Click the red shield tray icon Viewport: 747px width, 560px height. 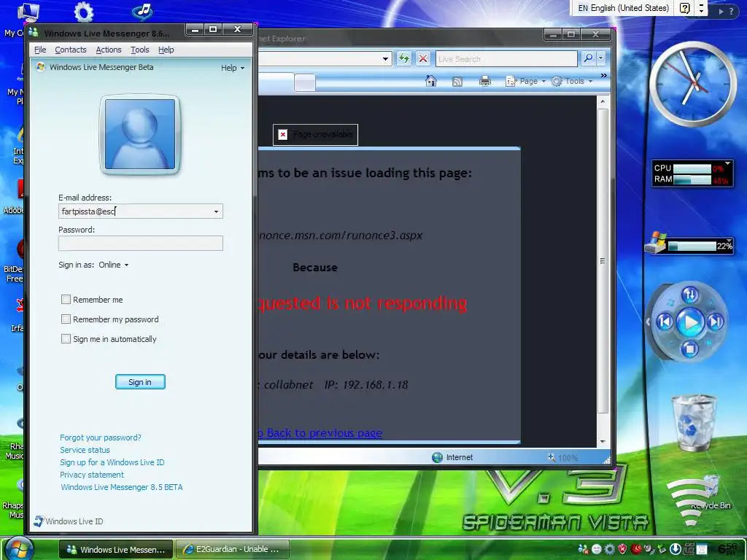pos(623,549)
